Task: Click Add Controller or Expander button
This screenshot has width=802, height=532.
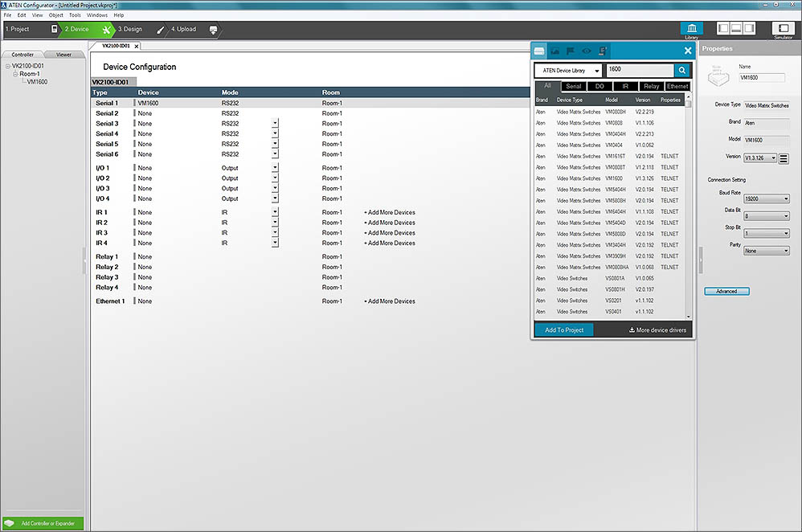Action: pyautogui.click(x=43, y=523)
